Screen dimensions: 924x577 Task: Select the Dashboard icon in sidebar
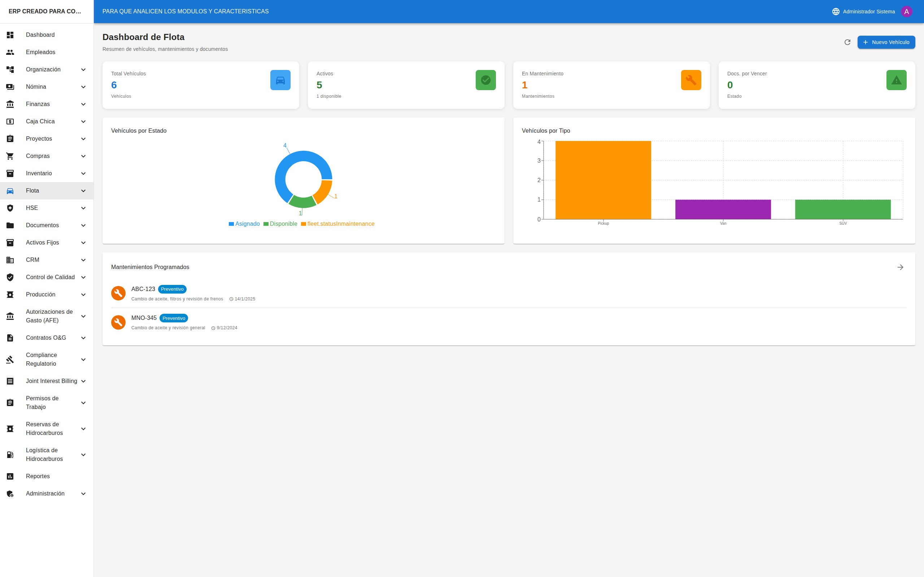click(x=10, y=35)
